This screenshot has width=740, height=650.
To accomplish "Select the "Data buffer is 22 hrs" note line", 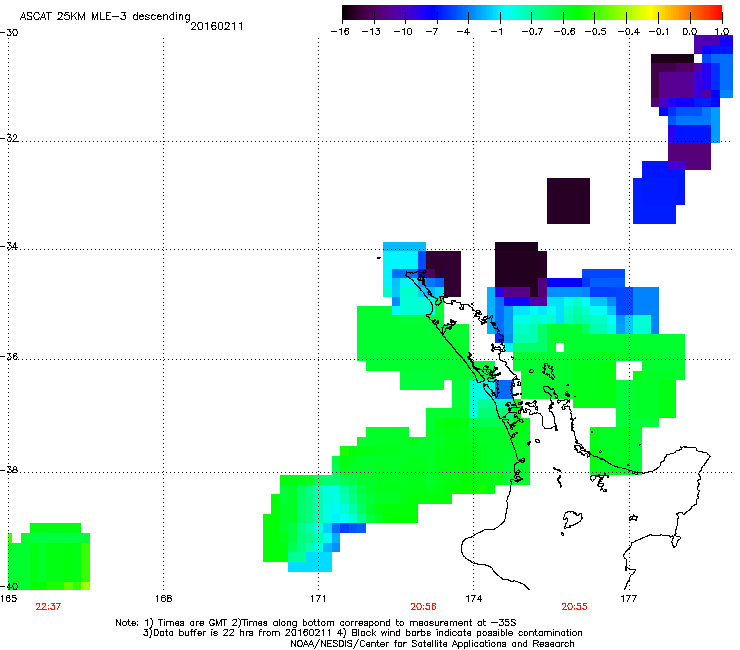I will (x=362, y=633).
